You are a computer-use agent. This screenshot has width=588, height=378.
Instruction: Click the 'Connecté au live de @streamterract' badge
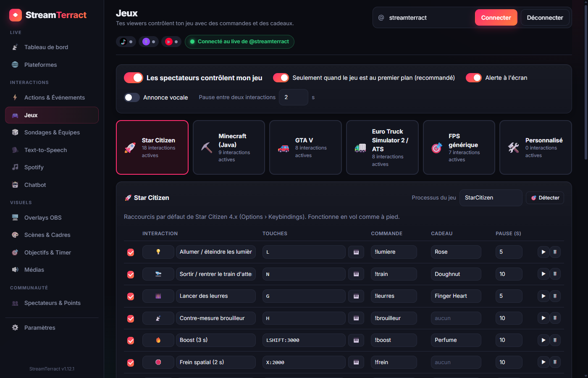239,42
